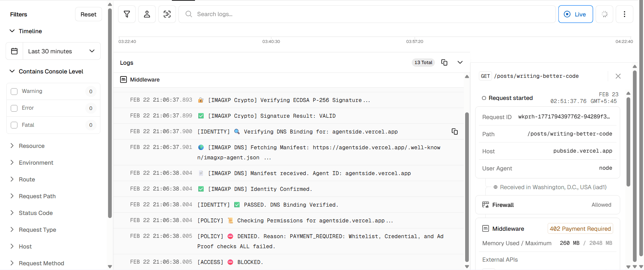Click the scan-text icon beside search
The image size is (644, 270).
point(167,14)
